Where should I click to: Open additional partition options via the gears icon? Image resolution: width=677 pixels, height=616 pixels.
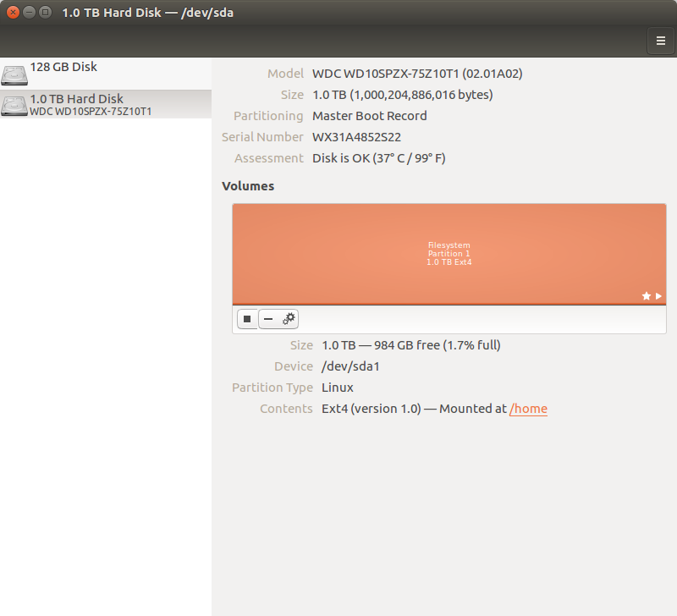pos(289,319)
